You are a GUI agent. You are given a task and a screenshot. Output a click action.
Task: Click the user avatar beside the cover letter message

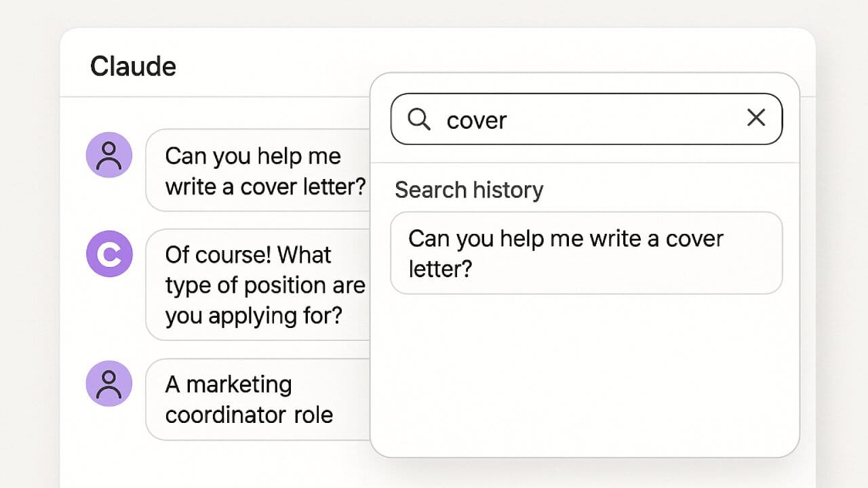point(109,155)
